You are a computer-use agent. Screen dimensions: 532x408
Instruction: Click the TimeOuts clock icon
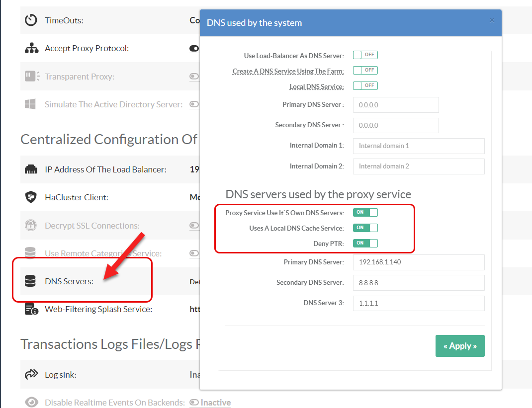31,20
